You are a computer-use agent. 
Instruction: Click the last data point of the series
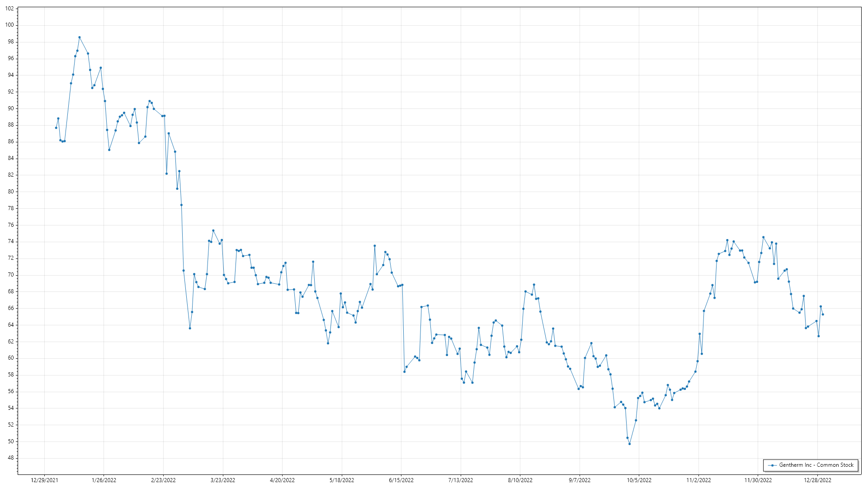pyautogui.click(x=823, y=314)
